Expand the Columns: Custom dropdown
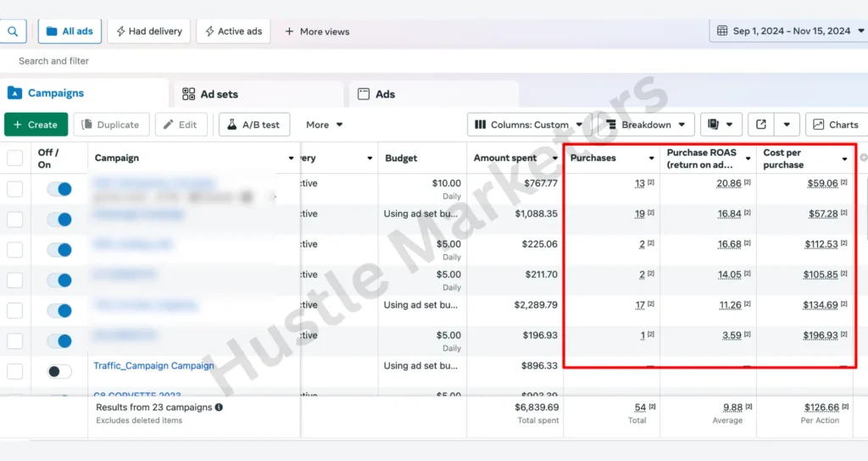 (531, 125)
